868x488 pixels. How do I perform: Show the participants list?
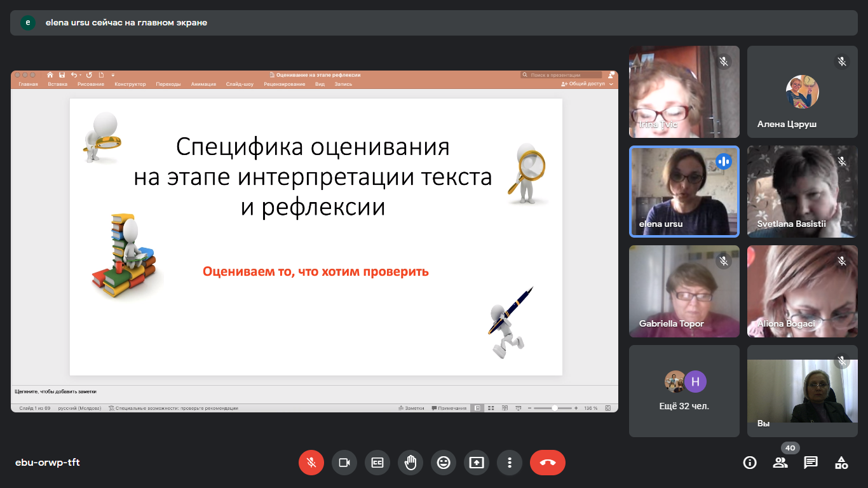click(780, 463)
